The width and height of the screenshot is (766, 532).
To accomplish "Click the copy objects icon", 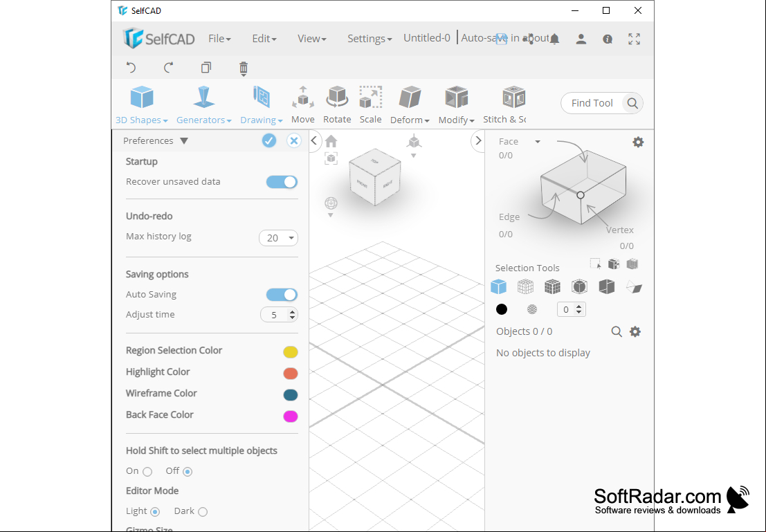I will pos(206,67).
